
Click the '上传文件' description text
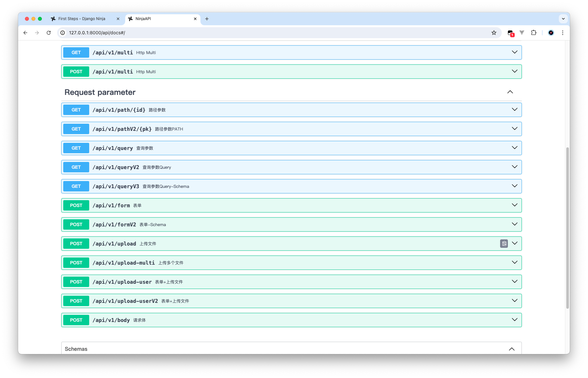[x=148, y=244]
